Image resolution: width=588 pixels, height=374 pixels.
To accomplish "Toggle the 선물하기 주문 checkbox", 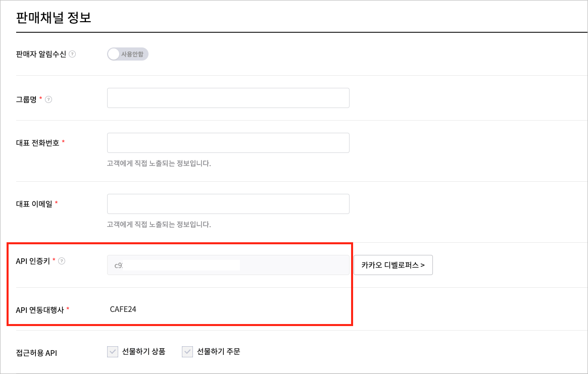I will (x=187, y=351).
